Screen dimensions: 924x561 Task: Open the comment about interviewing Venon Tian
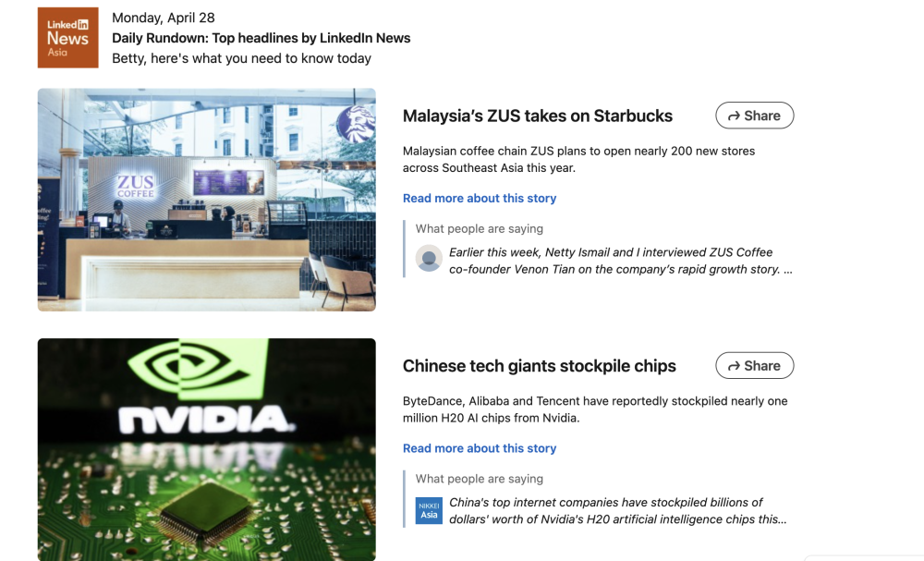(x=621, y=261)
